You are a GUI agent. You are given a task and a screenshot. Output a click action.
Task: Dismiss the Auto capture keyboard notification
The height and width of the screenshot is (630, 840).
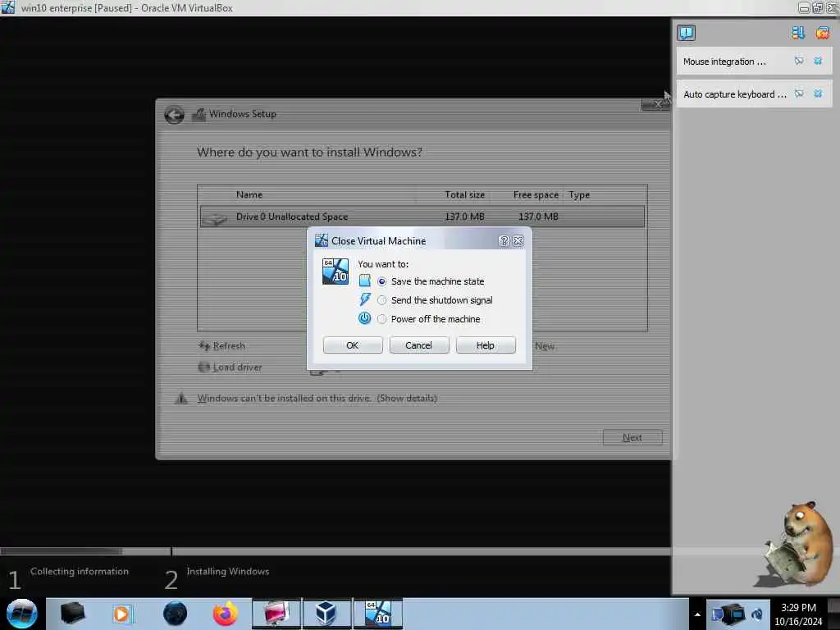[x=818, y=94]
